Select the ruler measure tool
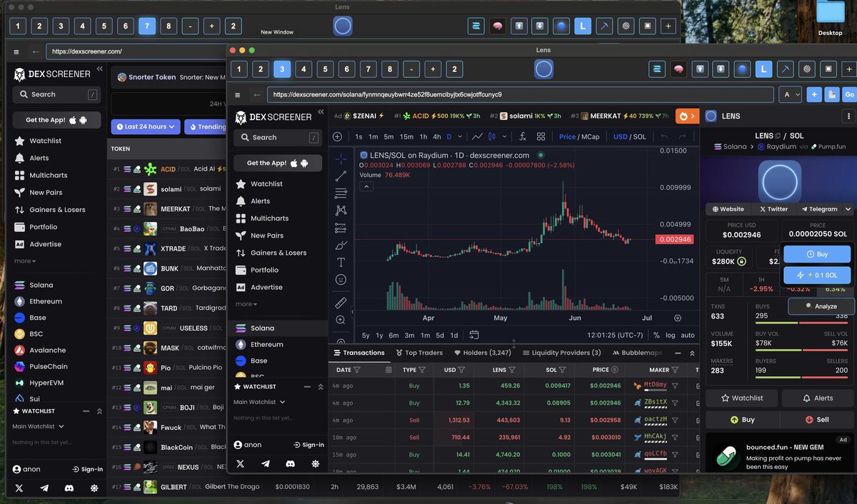The image size is (857, 504). 341,303
